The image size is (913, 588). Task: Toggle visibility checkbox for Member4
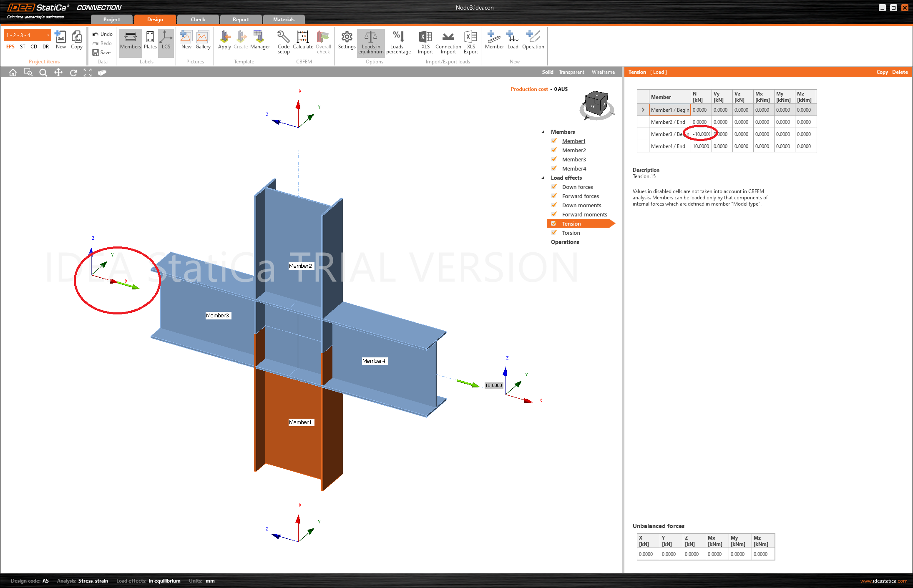[x=554, y=168]
